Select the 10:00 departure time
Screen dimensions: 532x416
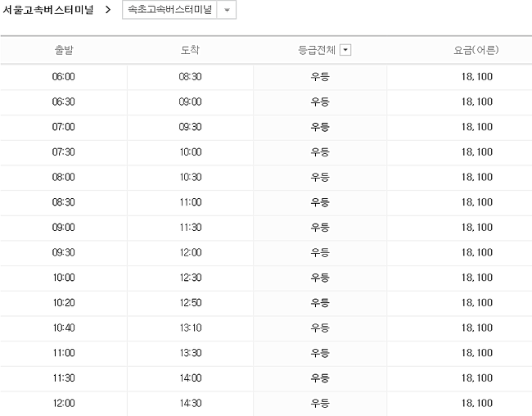click(x=64, y=278)
